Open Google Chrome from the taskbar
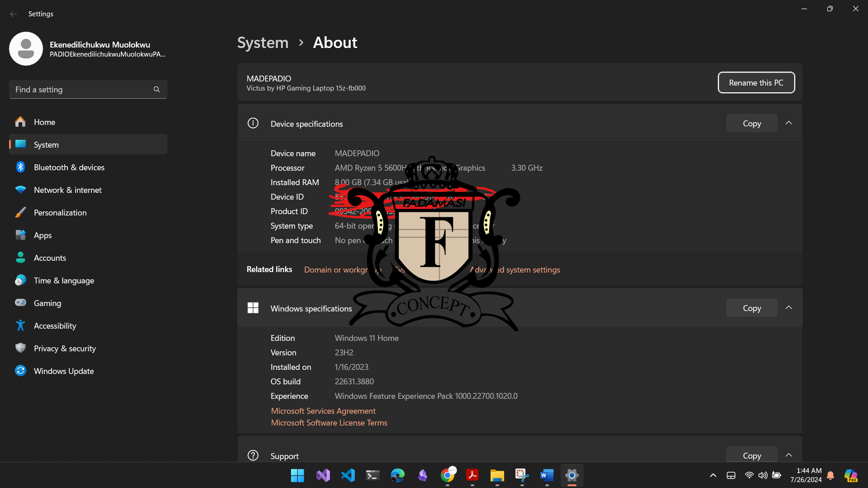Screen dimensions: 868x488 (x=448, y=475)
